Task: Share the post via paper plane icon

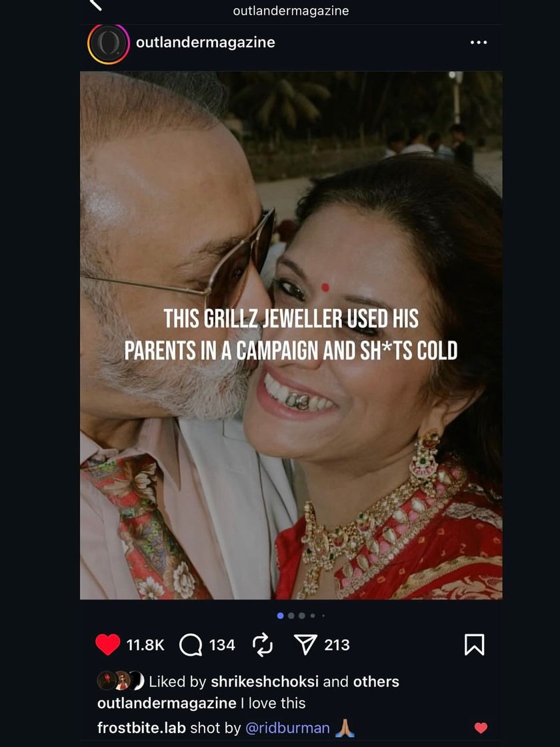Action: (305, 645)
